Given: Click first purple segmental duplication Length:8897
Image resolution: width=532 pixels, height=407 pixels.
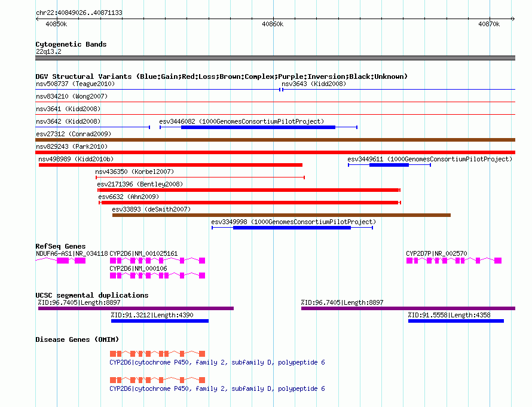Looking at the screenshot, I should (136, 308).
